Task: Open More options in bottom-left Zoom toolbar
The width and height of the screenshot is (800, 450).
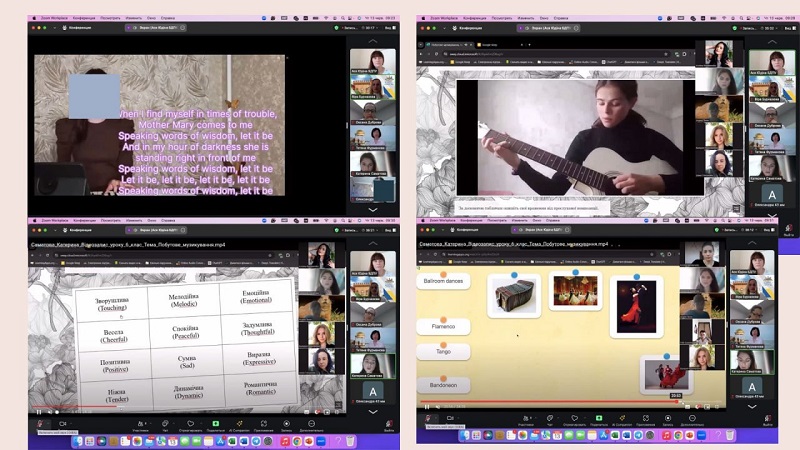Action: [311, 425]
